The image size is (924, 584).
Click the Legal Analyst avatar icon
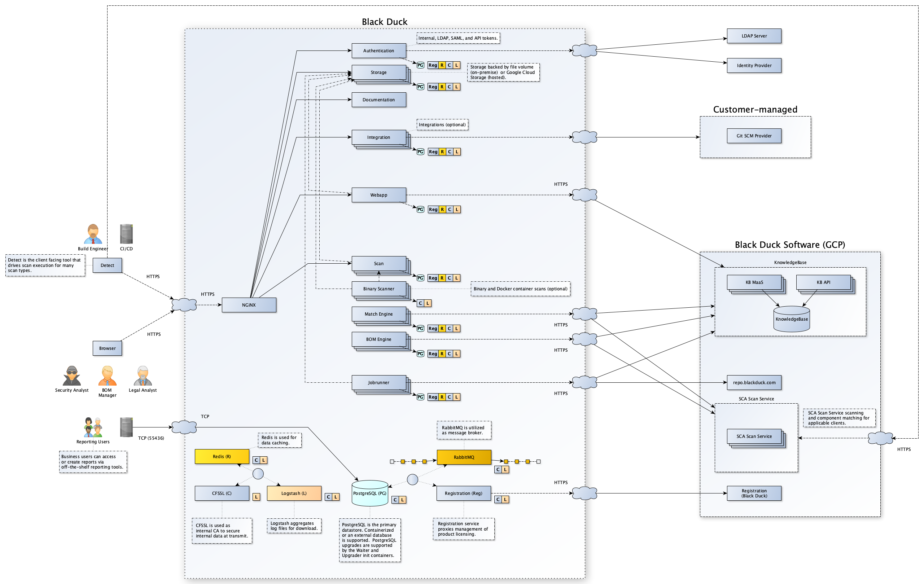pyautogui.click(x=143, y=376)
